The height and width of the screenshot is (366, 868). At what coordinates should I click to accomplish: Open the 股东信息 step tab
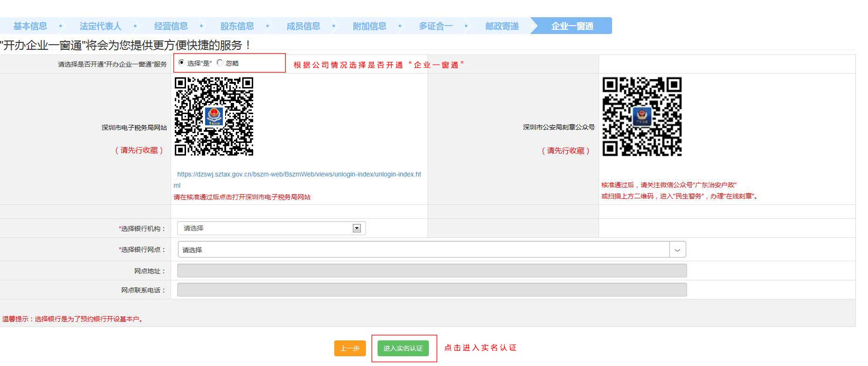click(237, 26)
